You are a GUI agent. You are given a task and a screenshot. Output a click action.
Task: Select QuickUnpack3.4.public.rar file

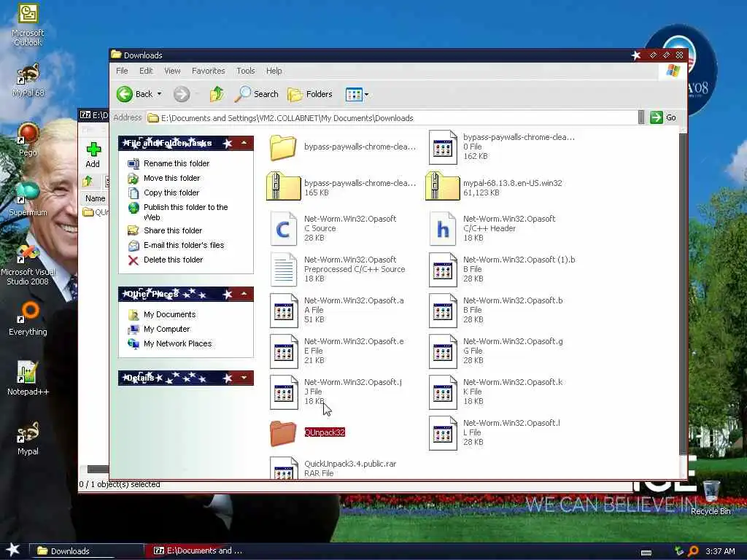(x=284, y=468)
